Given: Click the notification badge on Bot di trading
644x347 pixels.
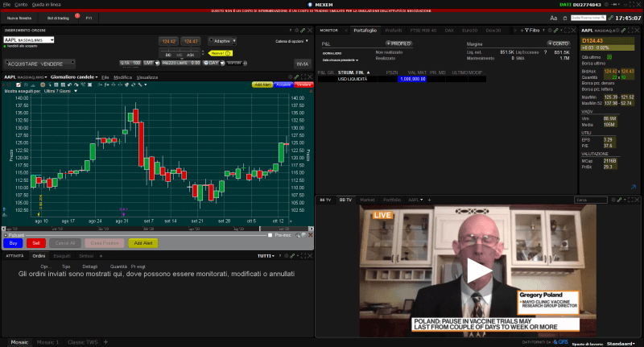Looking at the screenshot, I should pos(77,15).
